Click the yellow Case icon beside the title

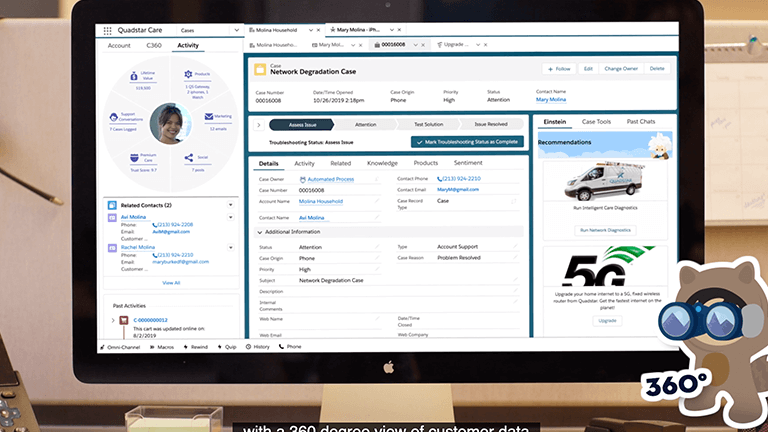[260, 70]
